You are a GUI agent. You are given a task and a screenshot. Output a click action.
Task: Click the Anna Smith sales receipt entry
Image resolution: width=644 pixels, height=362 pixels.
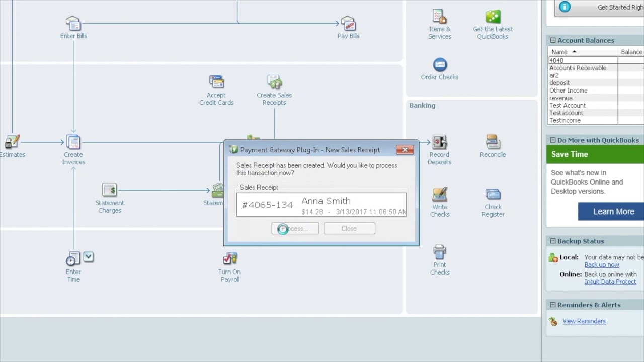click(321, 205)
